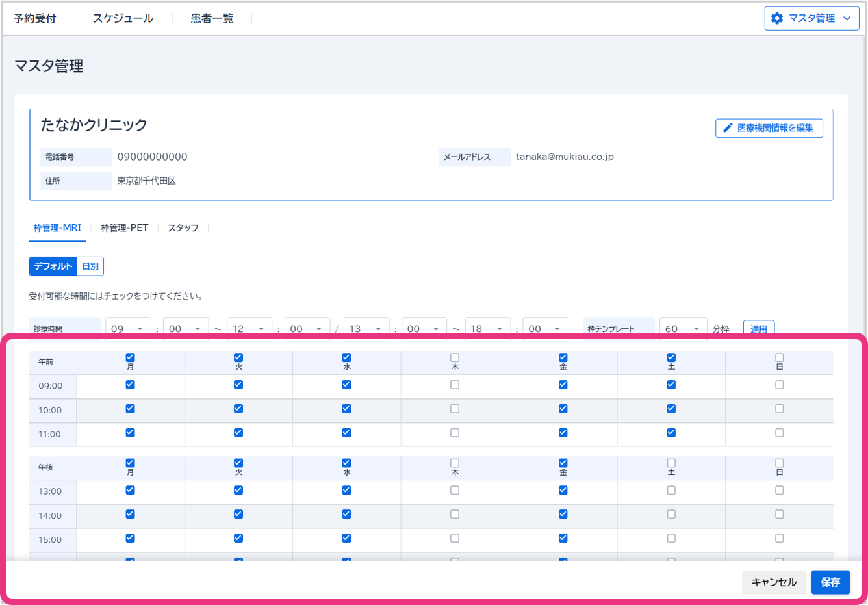The height and width of the screenshot is (605, 868).
Task: Check the morning 木 column header checkbox
Action: 455,357
